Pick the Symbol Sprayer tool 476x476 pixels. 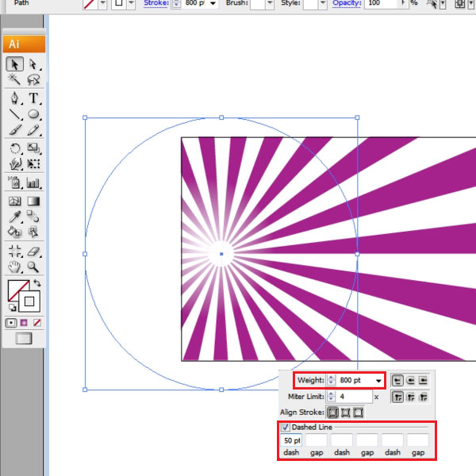click(14, 182)
